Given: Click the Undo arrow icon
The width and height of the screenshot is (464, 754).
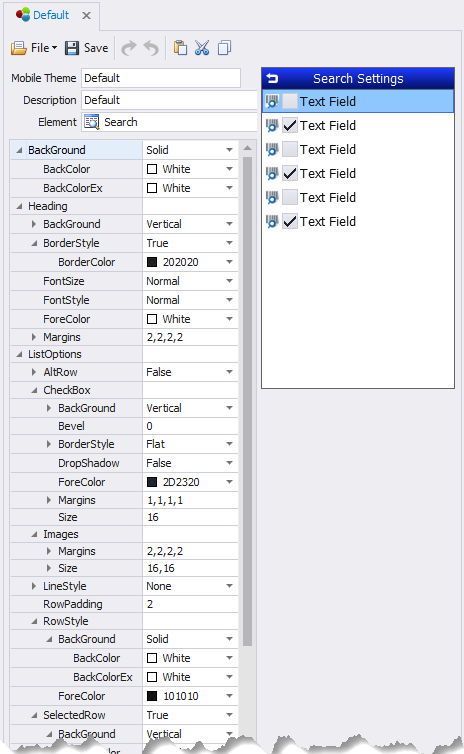Looking at the screenshot, I should (x=151, y=48).
